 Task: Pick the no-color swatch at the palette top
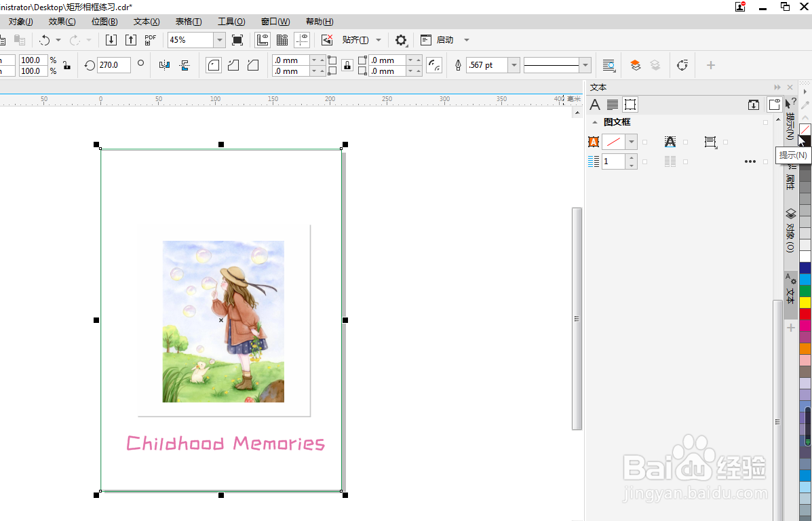tap(805, 129)
